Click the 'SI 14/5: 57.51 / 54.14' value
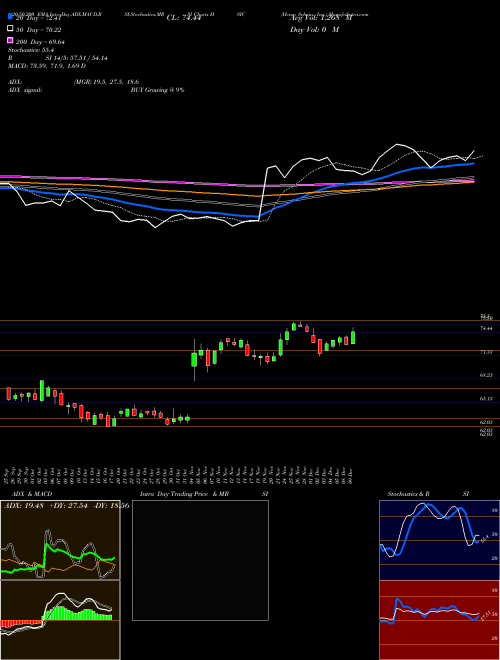 [76, 58]
